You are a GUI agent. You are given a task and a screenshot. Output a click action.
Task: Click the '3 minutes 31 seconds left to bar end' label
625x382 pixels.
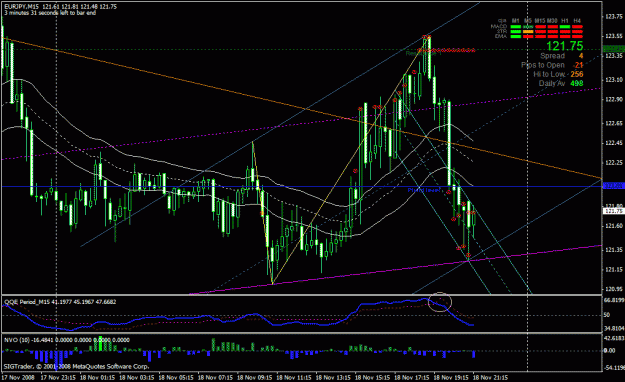coord(50,13)
